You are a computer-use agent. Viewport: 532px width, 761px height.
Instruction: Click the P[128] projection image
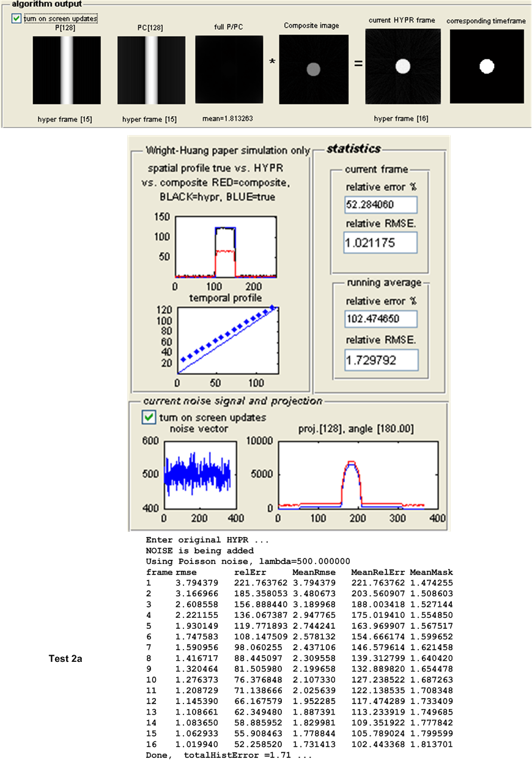66,70
